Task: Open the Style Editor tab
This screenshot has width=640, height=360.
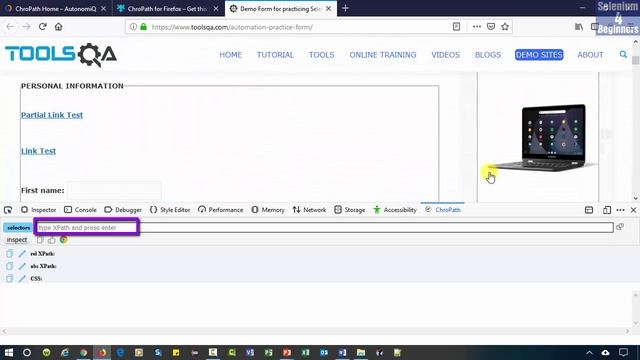Action: pyautogui.click(x=170, y=210)
